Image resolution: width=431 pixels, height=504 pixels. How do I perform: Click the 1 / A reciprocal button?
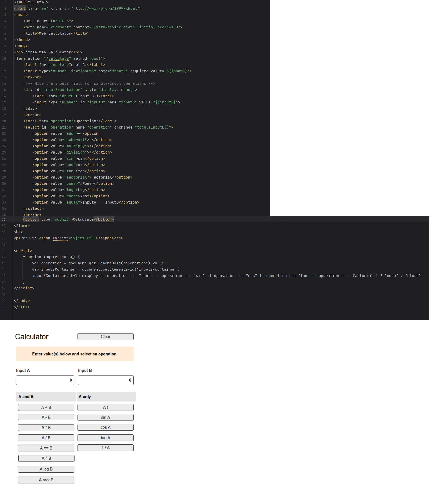tap(105, 448)
